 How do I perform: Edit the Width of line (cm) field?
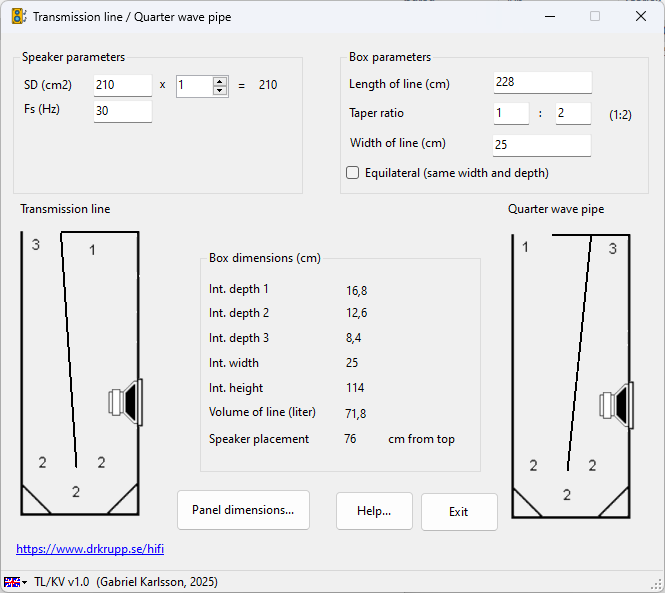tap(542, 145)
